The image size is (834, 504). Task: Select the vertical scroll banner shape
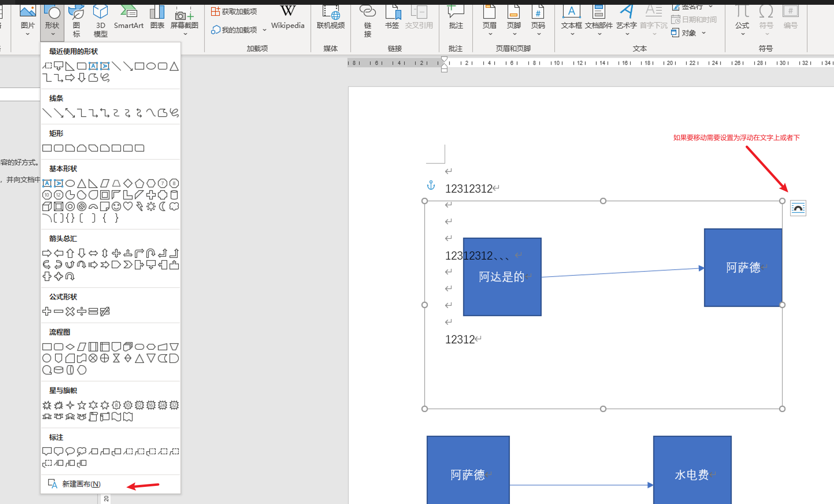pos(93,417)
